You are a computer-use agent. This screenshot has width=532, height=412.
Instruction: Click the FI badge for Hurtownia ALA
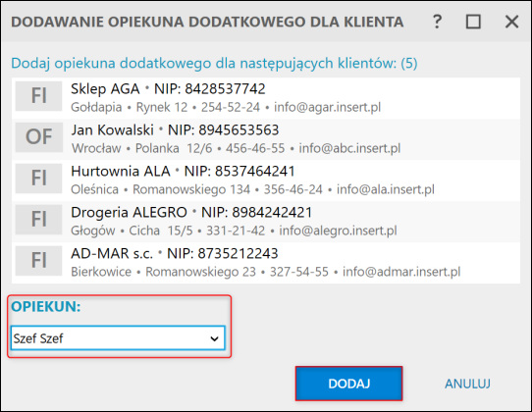point(38,179)
